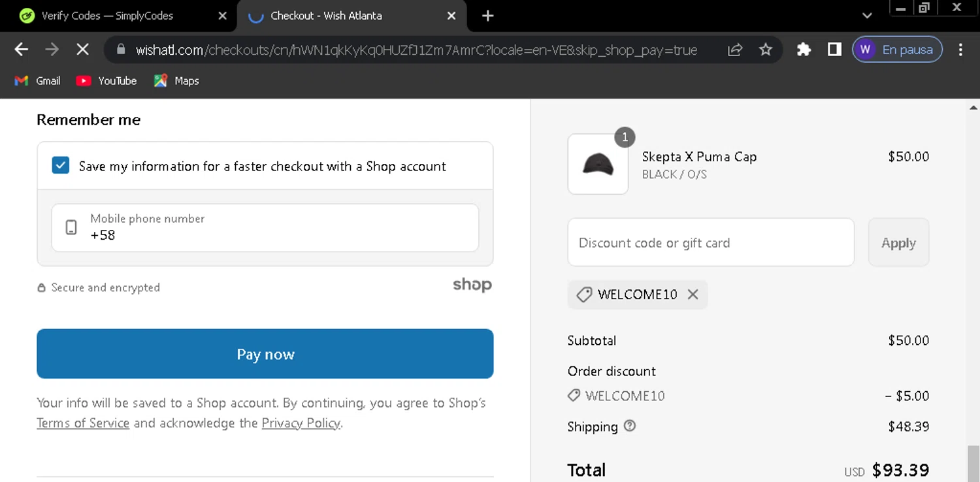Click the page scrollbar thumb
The image size is (980, 482).
point(973,463)
